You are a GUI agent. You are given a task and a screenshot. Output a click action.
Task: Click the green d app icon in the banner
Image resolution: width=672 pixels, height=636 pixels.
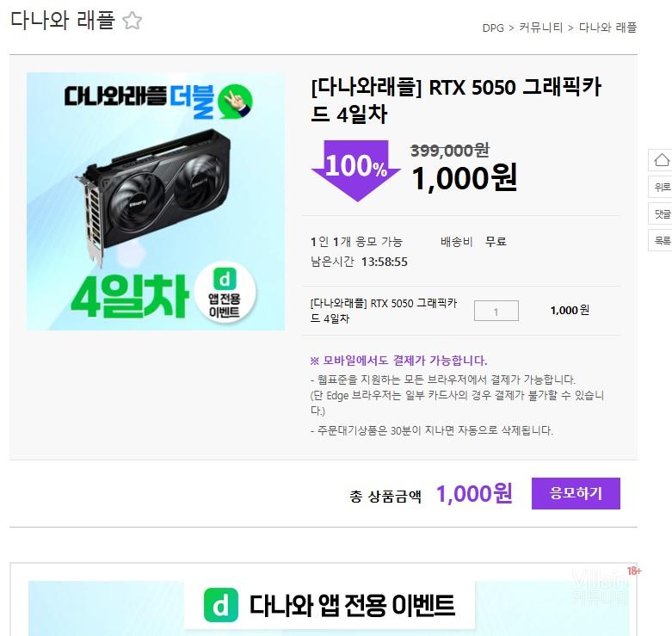221,605
